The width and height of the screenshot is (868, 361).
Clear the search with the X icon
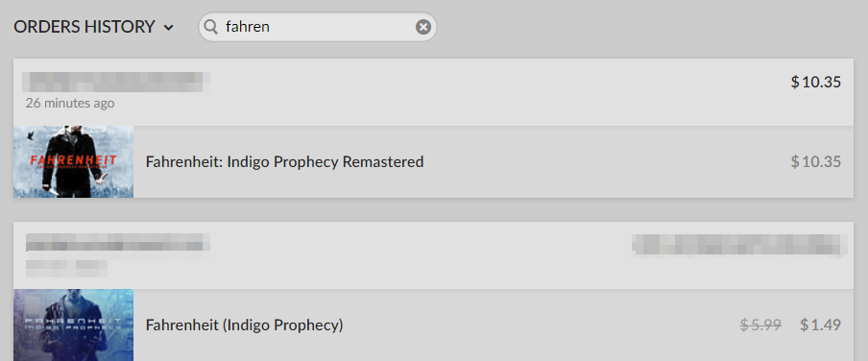pos(423,27)
